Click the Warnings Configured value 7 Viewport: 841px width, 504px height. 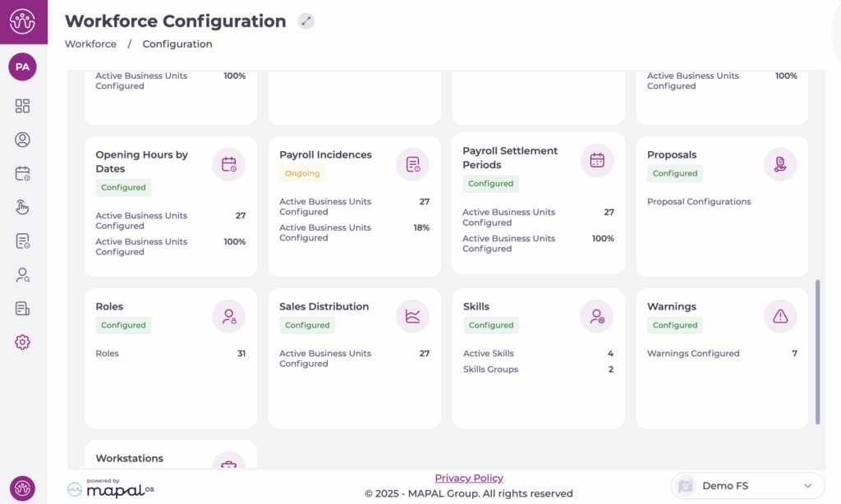click(x=794, y=353)
